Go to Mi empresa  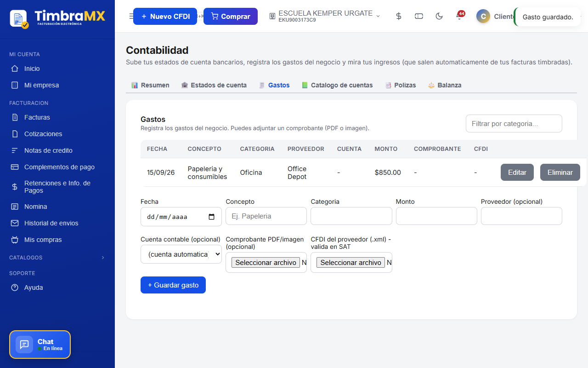pyautogui.click(x=57, y=85)
